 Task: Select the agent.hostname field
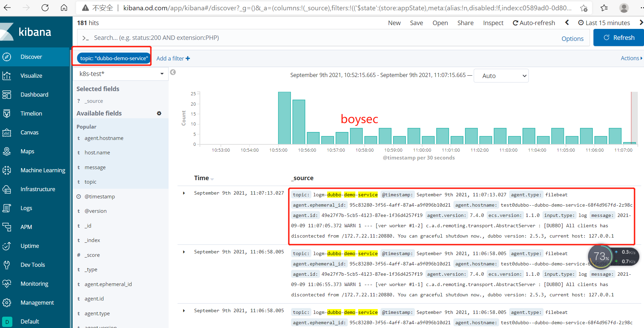coord(104,138)
